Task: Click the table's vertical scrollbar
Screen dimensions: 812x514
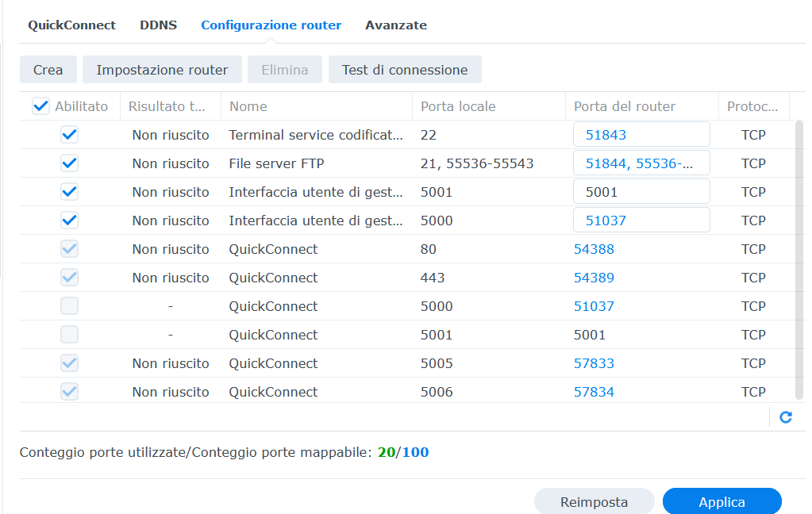Action: tap(799, 260)
